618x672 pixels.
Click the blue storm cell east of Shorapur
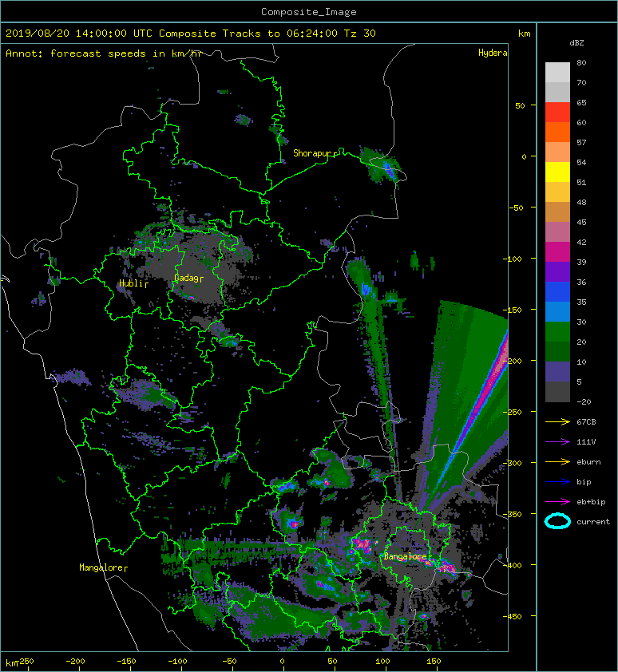pos(388,169)
